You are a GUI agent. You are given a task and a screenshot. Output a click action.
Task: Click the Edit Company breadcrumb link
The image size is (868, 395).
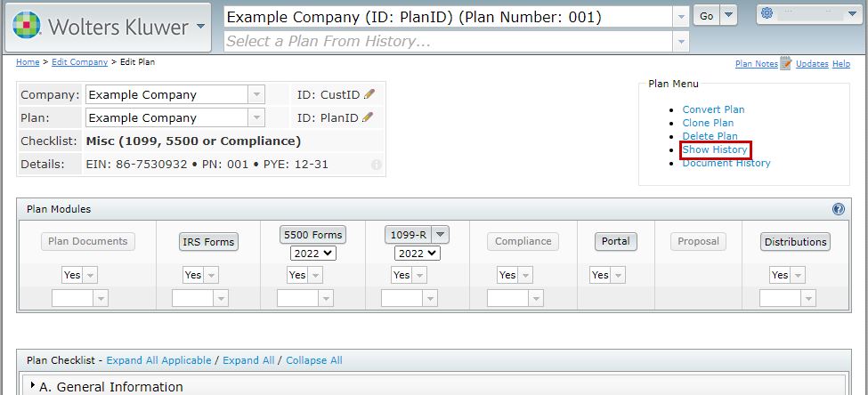(x=76, y=62)
